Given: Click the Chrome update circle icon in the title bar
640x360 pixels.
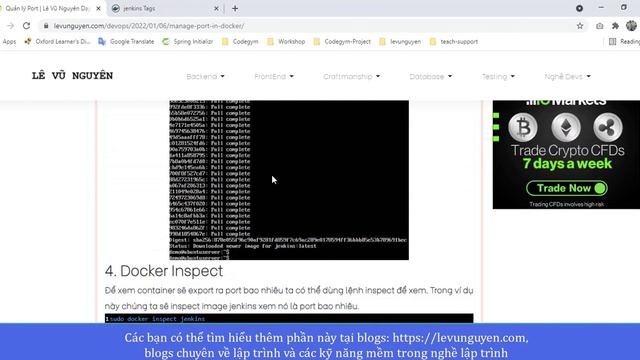Looking at the screenshot, I should [579, 8].
